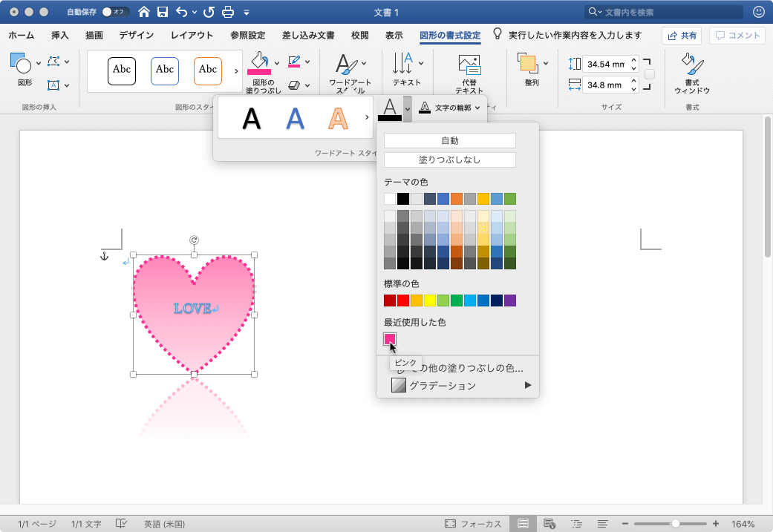Click in the 文書内を検索 search field
Screen dimensions: 773x532
pos(664,12)
